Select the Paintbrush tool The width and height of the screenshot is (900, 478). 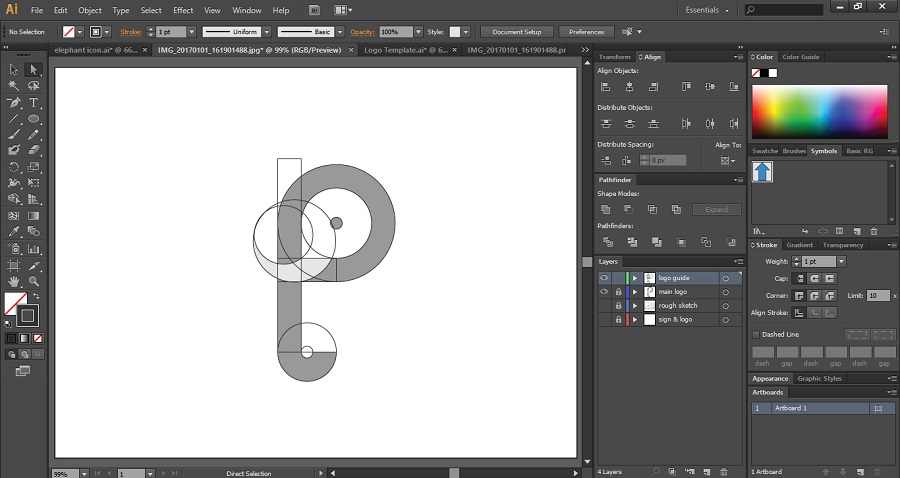(x=14, y=135)
